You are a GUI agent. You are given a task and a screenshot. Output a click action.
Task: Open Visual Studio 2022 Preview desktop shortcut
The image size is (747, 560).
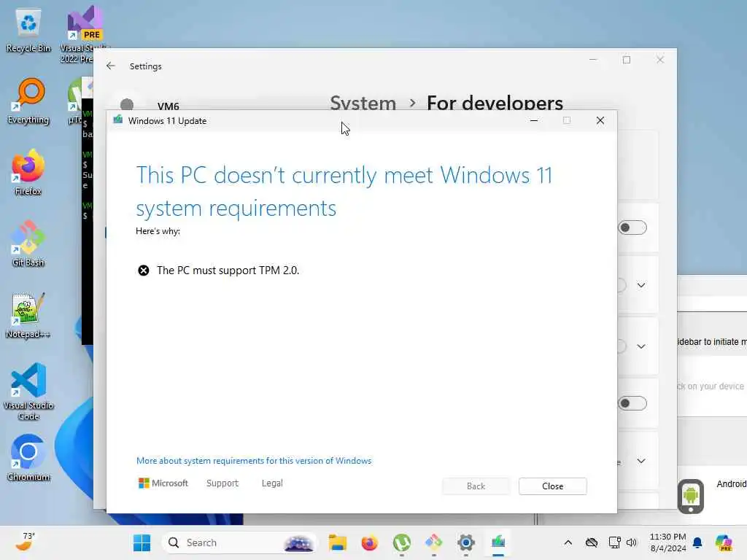coord(85,34)
